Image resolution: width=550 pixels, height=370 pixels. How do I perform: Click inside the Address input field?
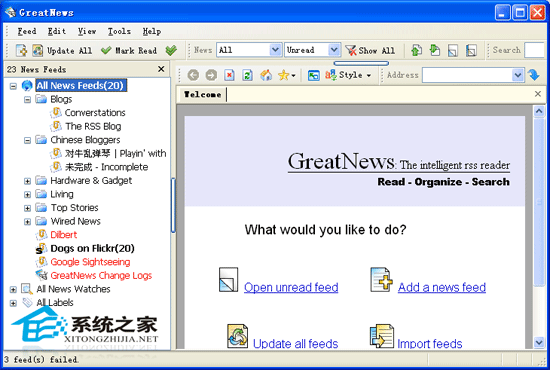(x=467, y=75)
